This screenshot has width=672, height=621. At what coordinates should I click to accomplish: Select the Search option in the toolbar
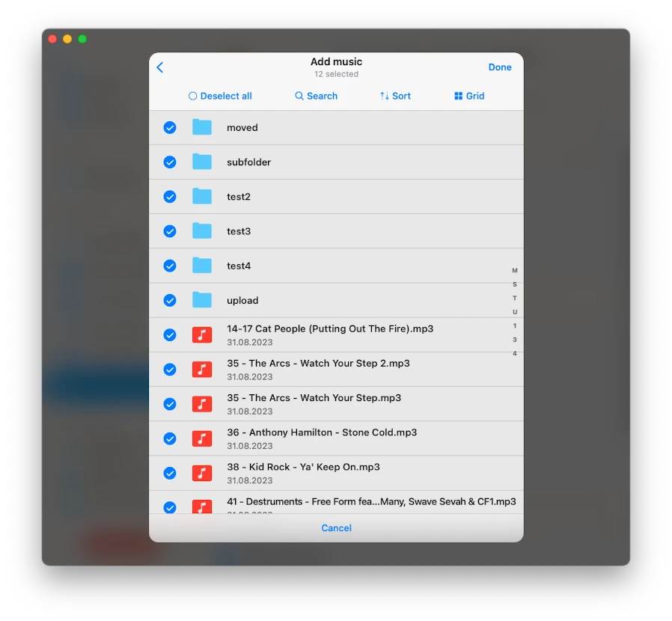click(316, 96)
